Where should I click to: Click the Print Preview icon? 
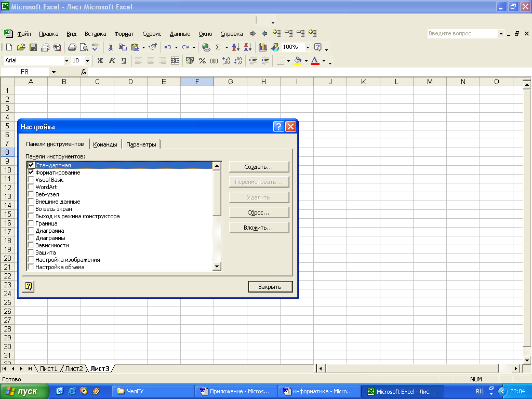point(84,47)
